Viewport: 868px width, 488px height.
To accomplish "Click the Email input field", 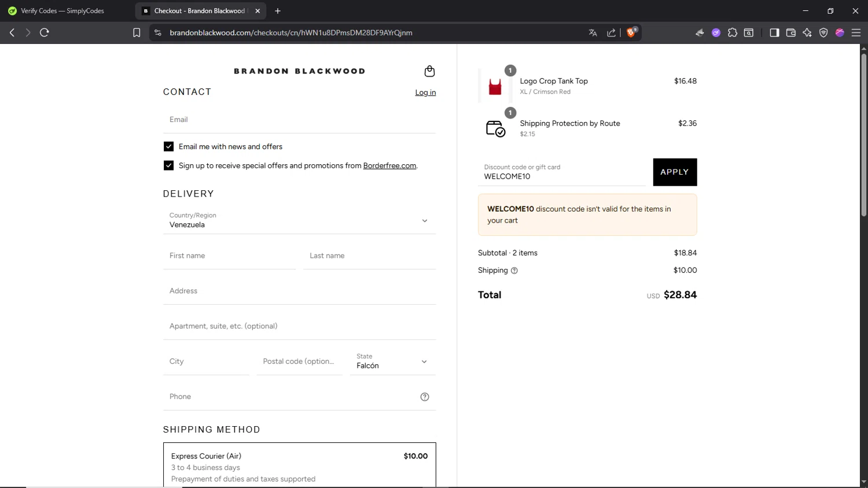I will pos(300,120).
